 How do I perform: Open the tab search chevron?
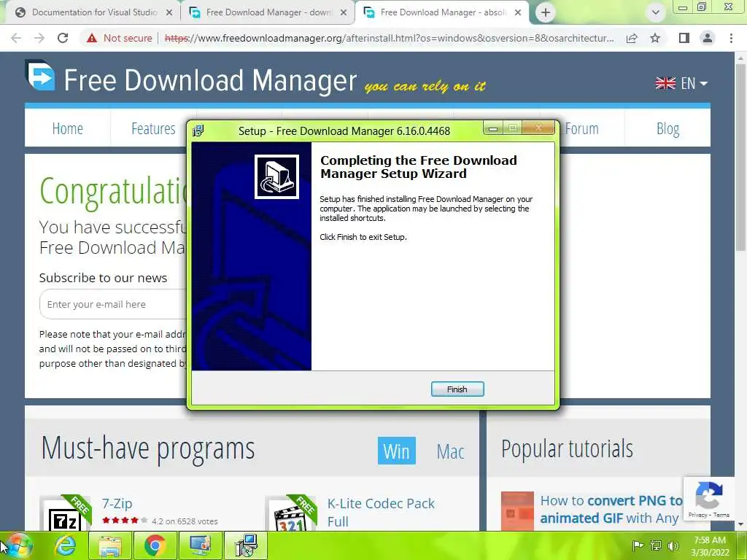pos(656,12)
